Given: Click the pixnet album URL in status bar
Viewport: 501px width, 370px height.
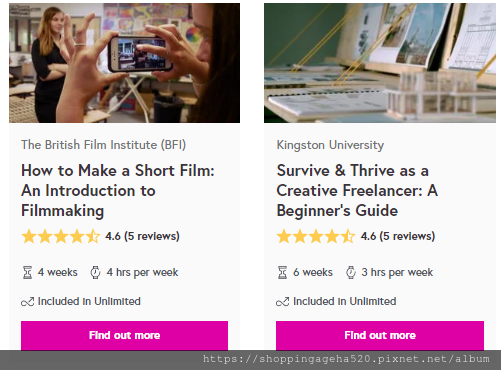Looking at the screenshot, I should [346, 359].
